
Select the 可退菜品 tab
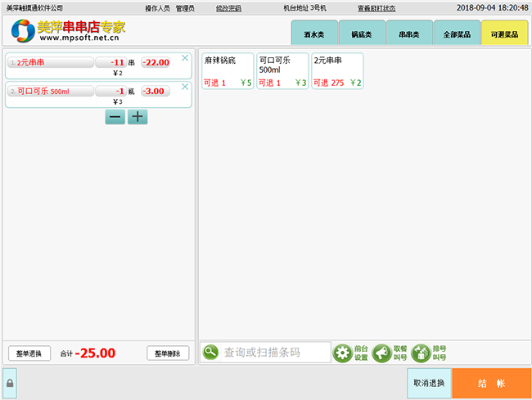tap(504, 34)
